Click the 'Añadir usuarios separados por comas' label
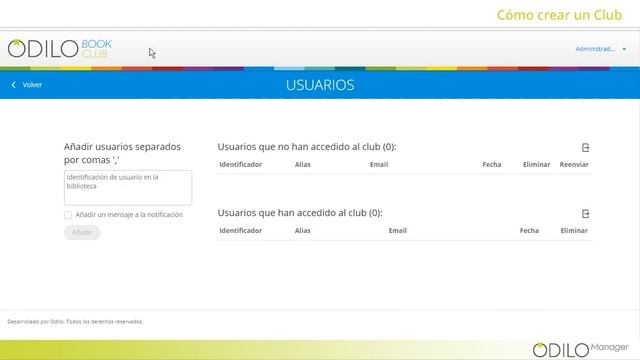Screen dimensions: 640x360 coord(122,153)
